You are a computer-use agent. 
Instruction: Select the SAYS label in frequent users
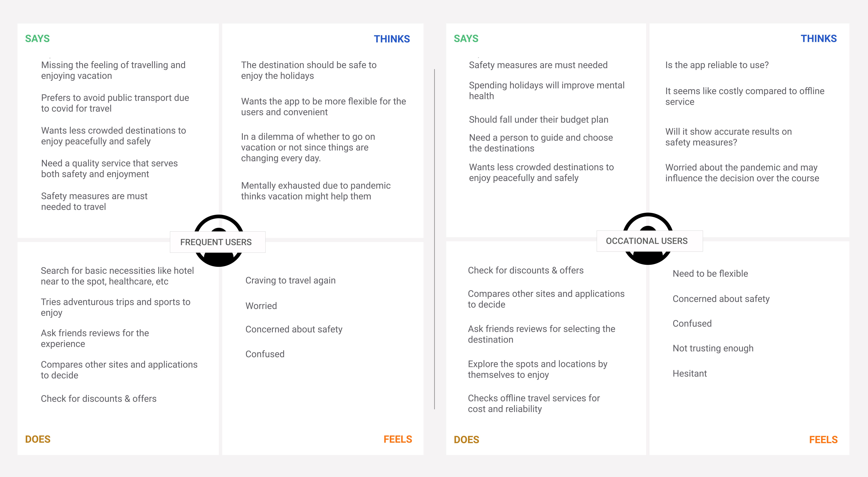tap(37, 38)
